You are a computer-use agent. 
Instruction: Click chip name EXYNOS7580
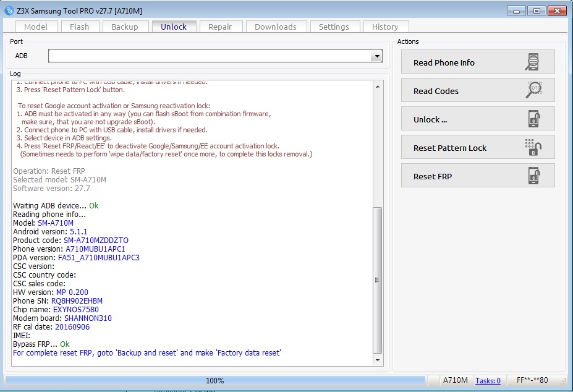[x=75, y=310]
